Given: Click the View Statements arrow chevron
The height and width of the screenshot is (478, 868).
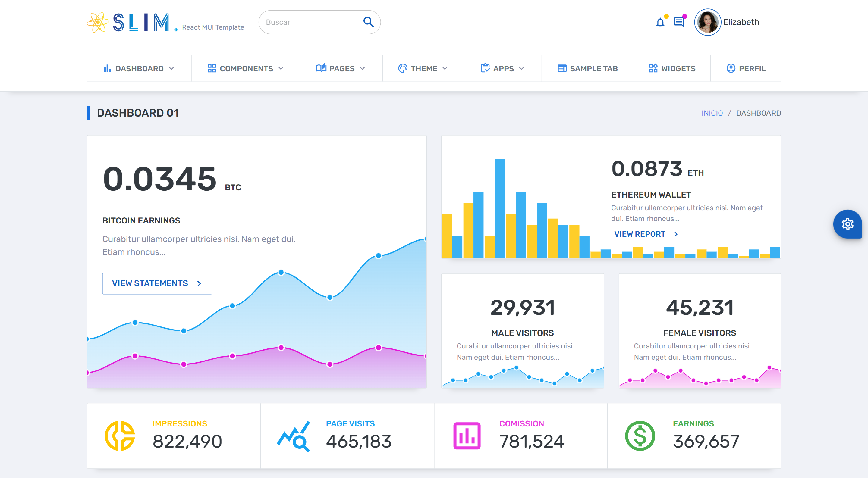Looking at the screenshot, I should (199, 284).
